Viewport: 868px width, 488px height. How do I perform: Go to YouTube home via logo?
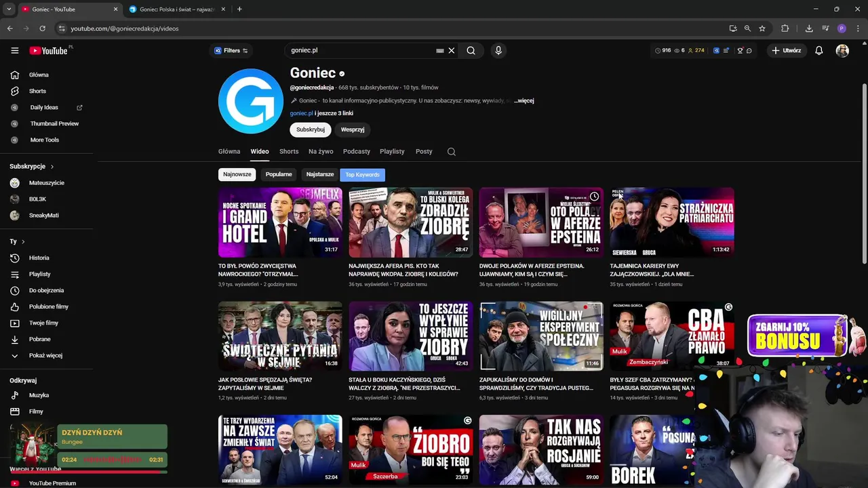point(49,50)
